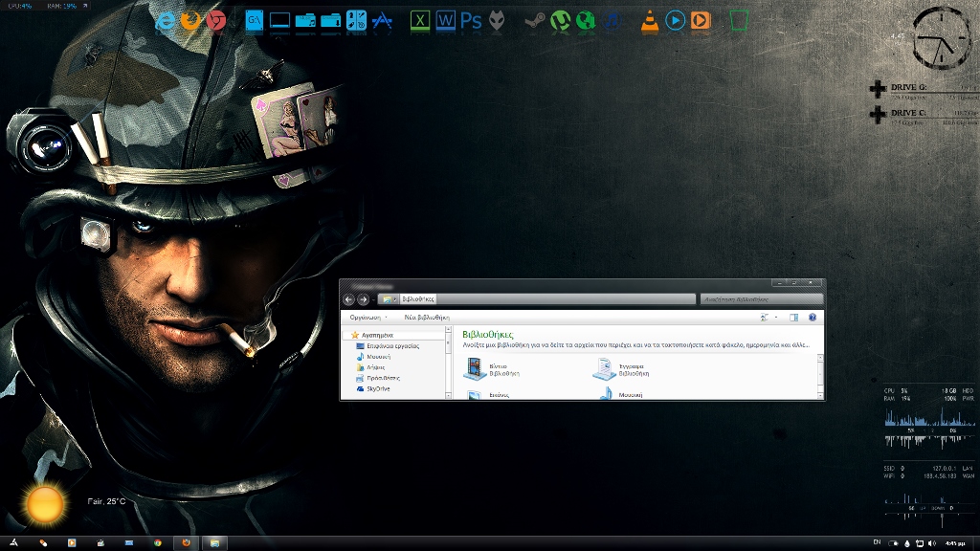
Task: Click the analog clock desktop widget
Action: click(942, 37)
